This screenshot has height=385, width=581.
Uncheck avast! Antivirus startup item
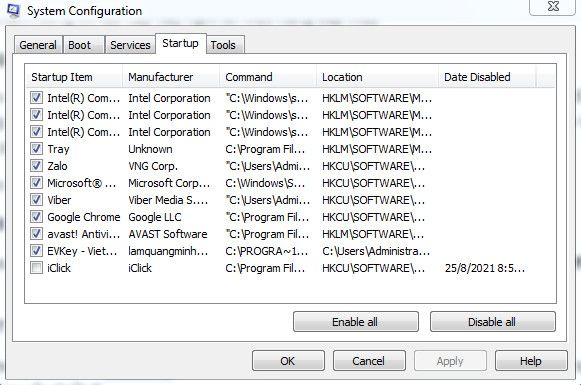tap(36, 234)
